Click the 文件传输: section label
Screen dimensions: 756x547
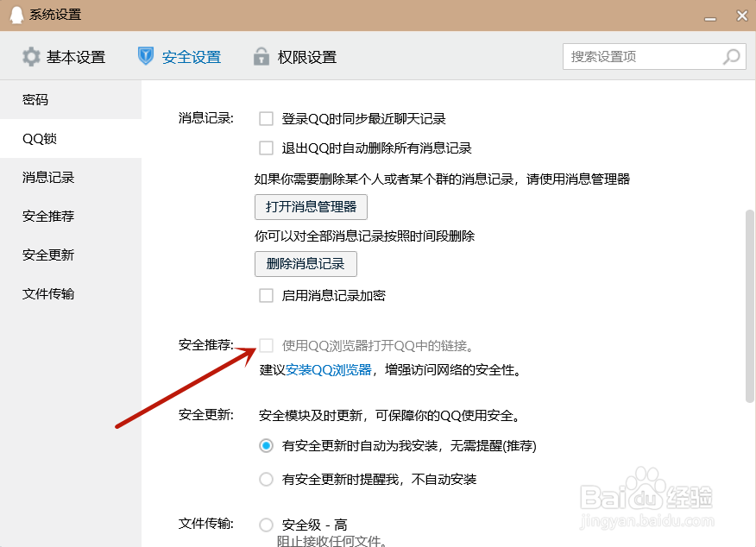pyautogui.click(x=206, y=524)
